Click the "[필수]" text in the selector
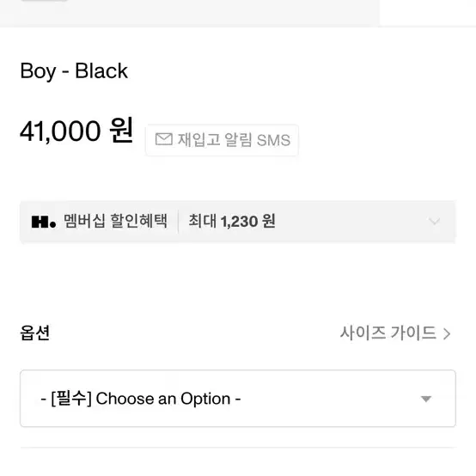476x476 pixels. tap(71, 399)
